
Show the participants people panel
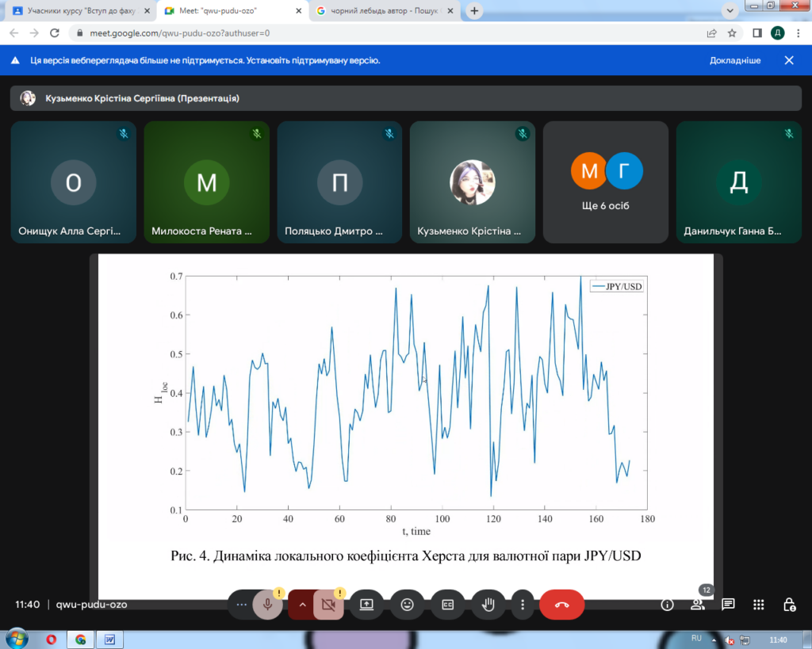(698, 605)
